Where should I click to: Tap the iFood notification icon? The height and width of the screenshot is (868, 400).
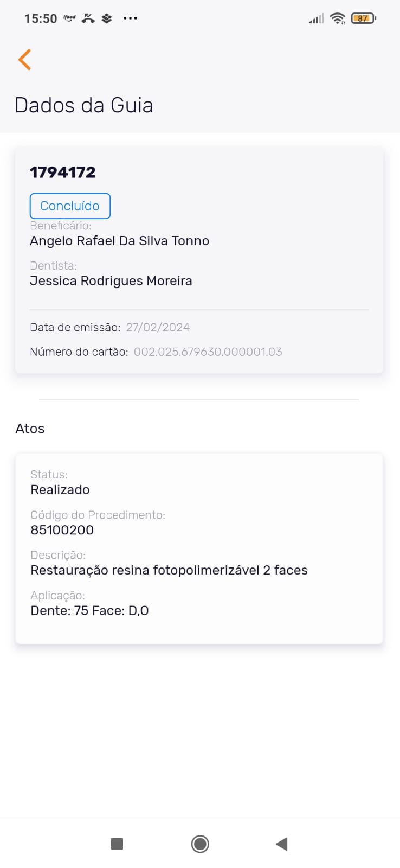click(x=69, y=18)
